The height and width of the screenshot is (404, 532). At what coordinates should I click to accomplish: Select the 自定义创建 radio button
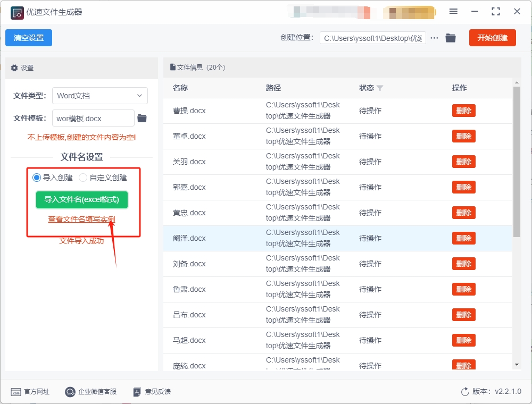click(83, 178)
